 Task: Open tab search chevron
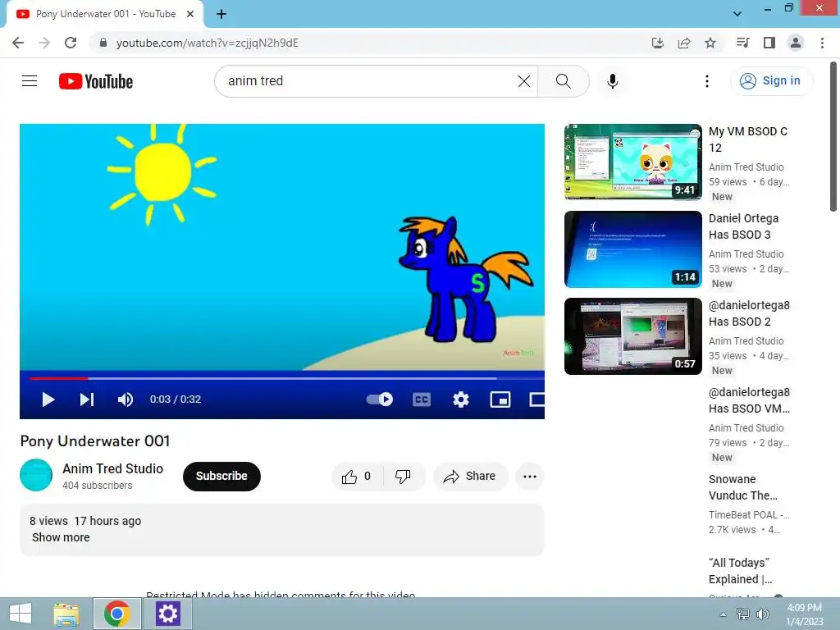737,14
